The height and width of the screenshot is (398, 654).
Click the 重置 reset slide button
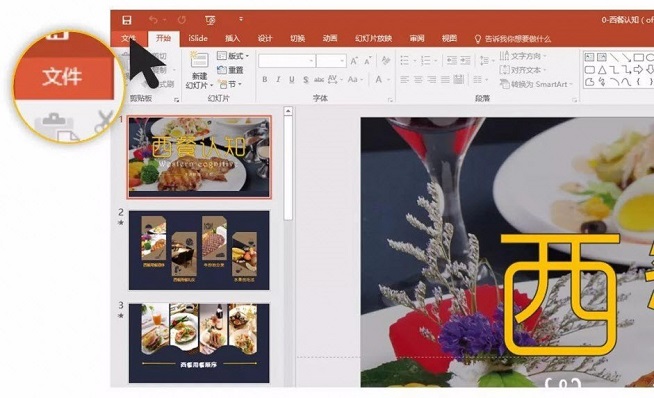(230, 70)
